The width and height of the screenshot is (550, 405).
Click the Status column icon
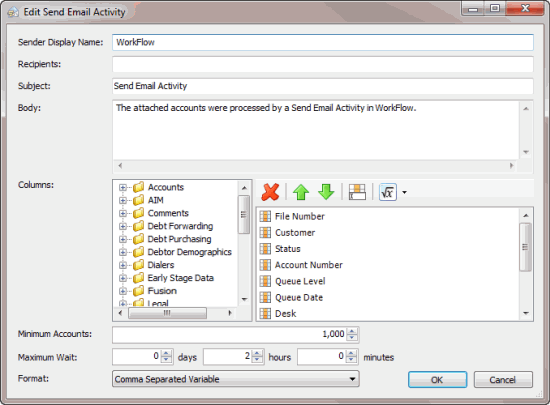pos(265,249)
